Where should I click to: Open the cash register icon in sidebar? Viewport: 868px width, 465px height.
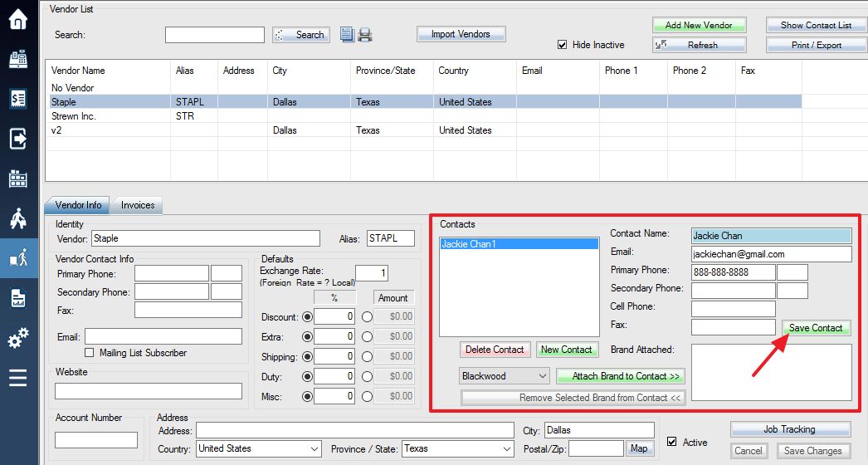pos(18,59)
